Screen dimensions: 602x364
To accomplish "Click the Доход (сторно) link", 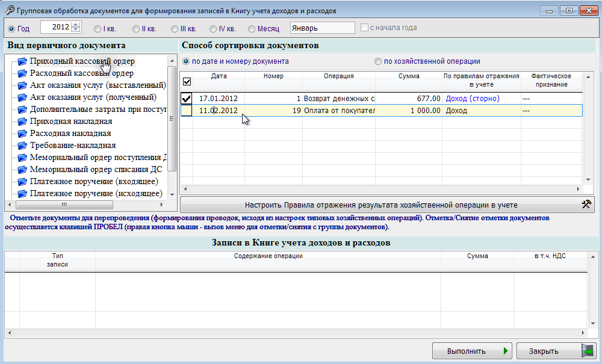I will click(473, 99).
